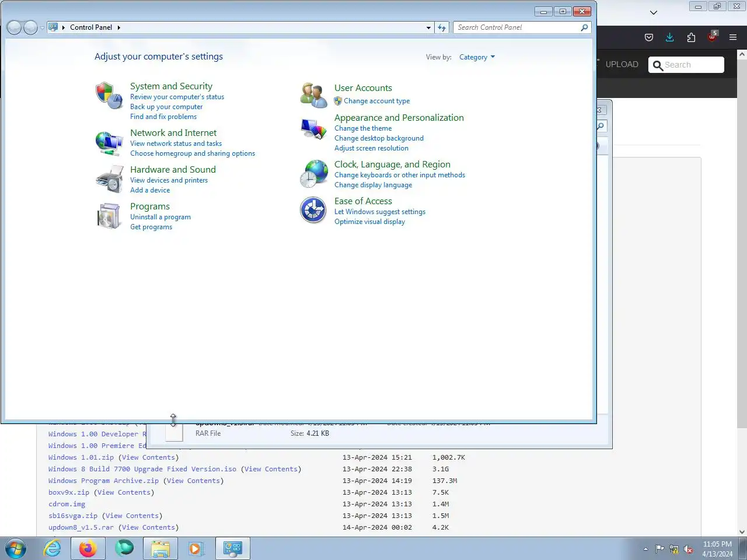Screen dimensions: 747x560
Task: Open Firefox hamburger application menu
Action: pos(733,37)
